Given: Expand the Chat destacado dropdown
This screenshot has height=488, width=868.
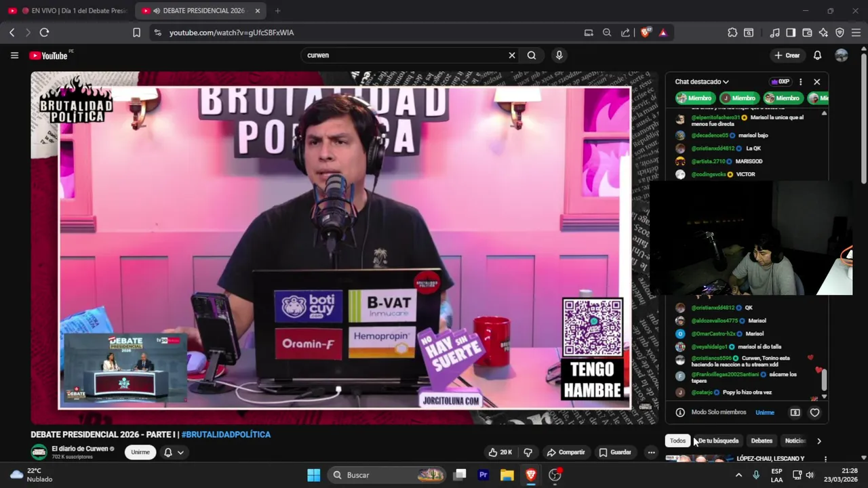Looking at the screenshot, I should click(x=702, y=82).
